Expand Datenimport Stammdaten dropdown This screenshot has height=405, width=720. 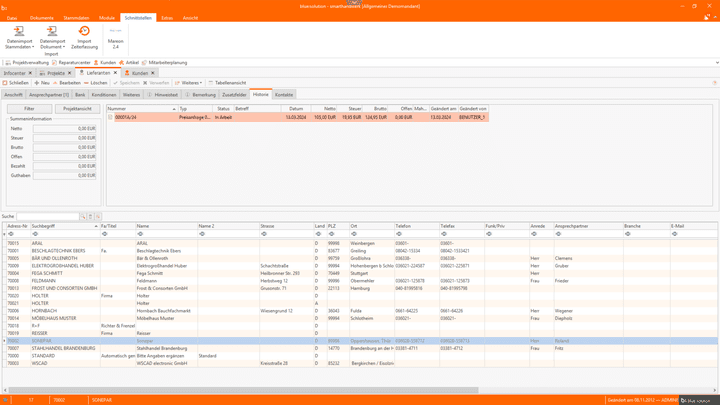coord(19,47)
